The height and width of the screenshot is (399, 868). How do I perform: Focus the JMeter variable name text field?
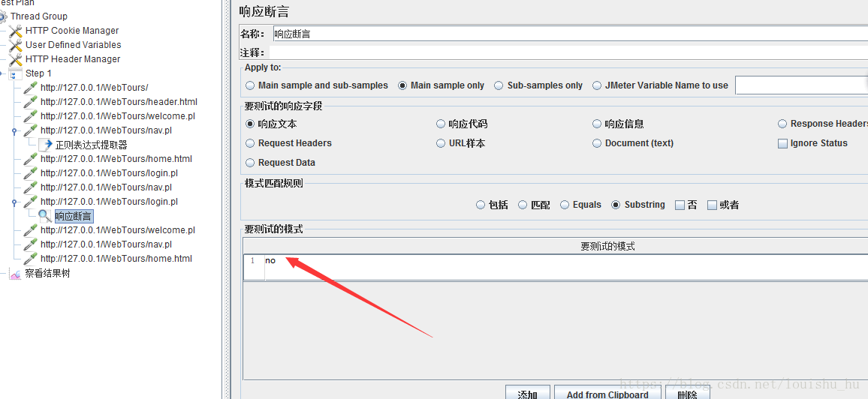(802, 85)
